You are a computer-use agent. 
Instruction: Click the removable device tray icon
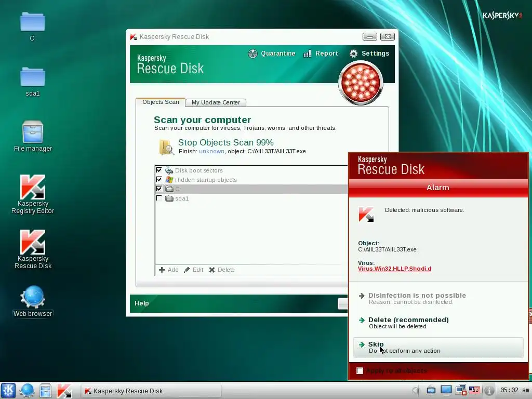click(431, 390)
